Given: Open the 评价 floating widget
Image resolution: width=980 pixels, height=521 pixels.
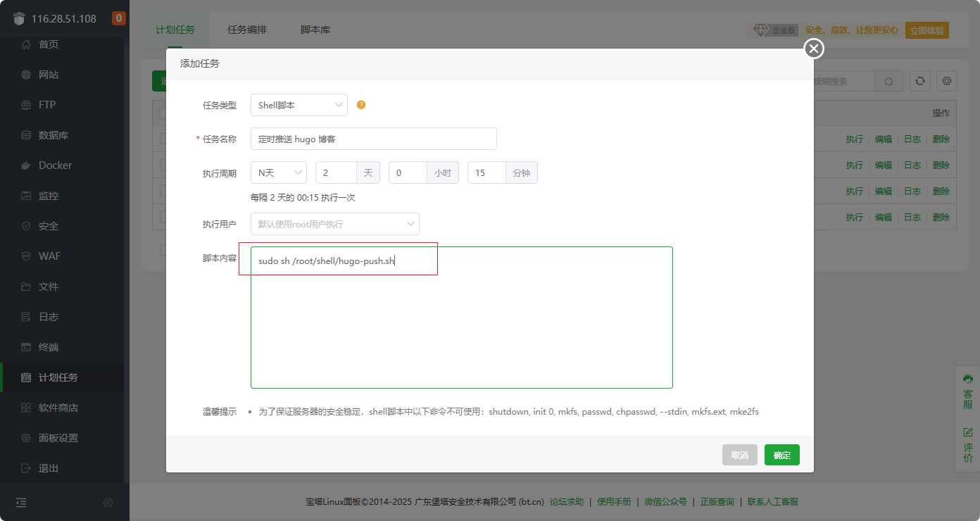Looking at the screenshot, I should point(968,445).
